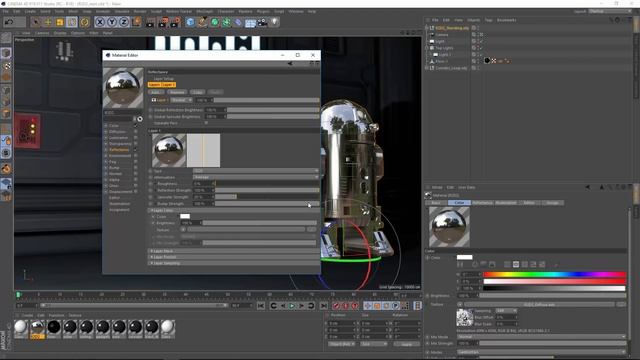Toggle the Transparency channel checkbox
The image size is (640, 360).
tap(136, 144)
